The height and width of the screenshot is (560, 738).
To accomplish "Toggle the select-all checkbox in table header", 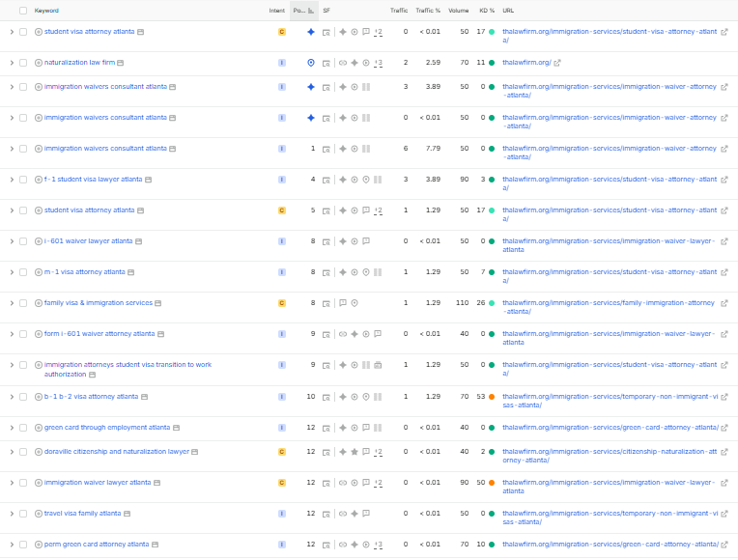I will (23, 11).
